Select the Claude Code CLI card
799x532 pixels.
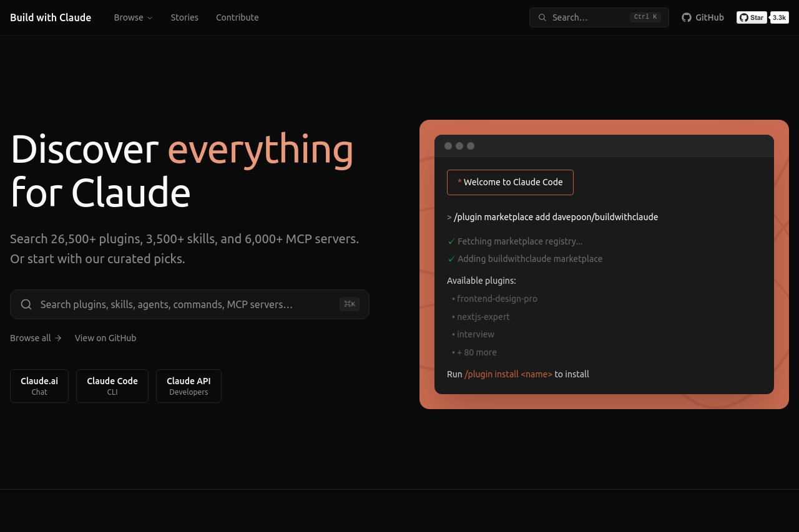(x=112, y=386)
